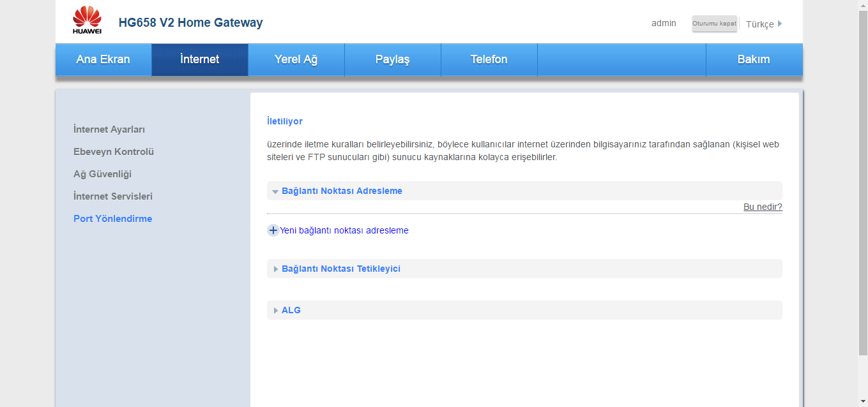The width and height of the screenshot is (868, 407).
Task: Open the Ana Ekran tab
Action: [x=103, y=59]
